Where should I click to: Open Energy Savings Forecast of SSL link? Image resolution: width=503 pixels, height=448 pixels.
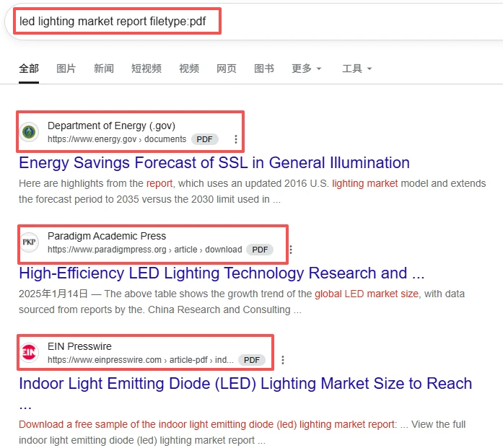coord(214,162)
